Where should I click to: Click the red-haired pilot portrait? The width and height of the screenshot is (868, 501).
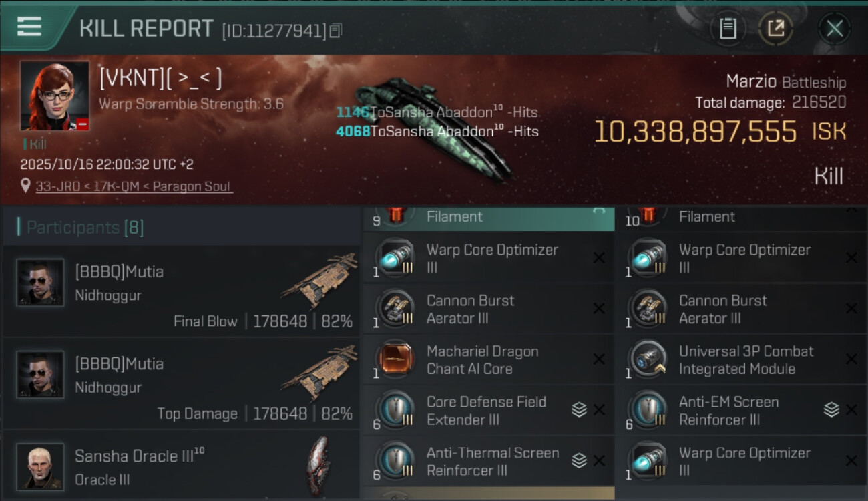tap(55, 96)
